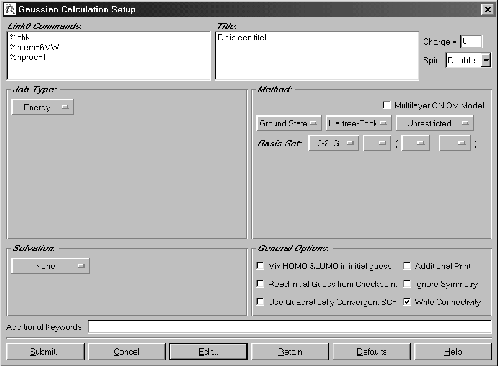This screenshot has height=366, width=498.
Task: Click inside the Title text box
Action: (x=317, y=56)
